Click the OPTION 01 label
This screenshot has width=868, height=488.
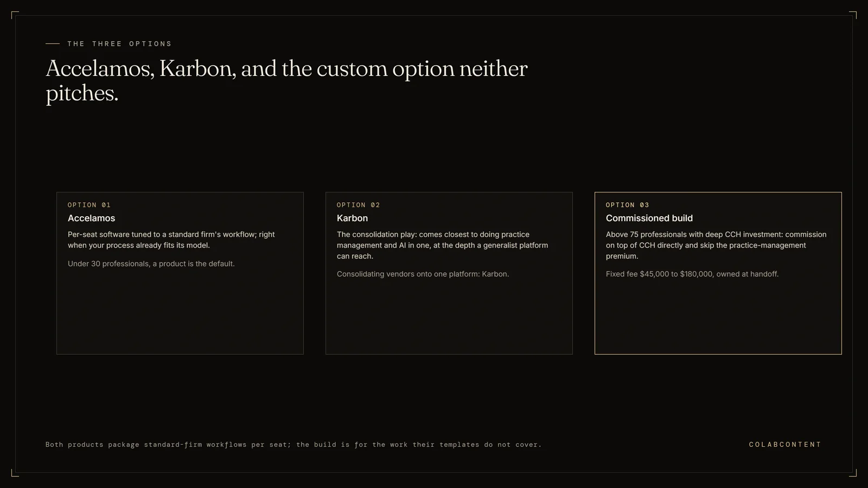(x=89, y=205)
